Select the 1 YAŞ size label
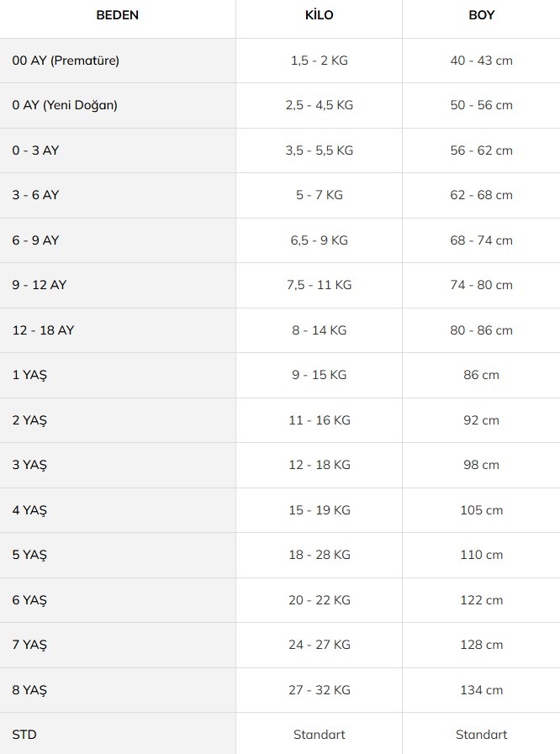 (x=29, y=375)
